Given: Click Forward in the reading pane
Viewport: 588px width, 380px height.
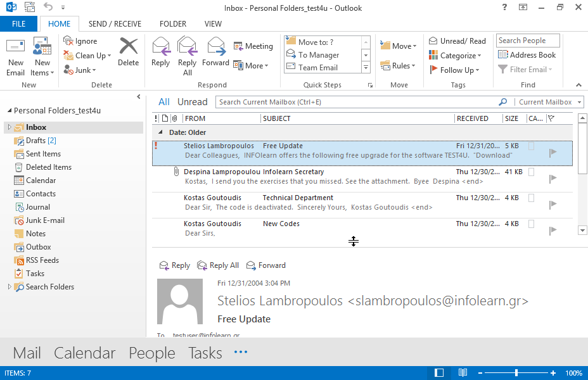Looking at the screenshot, I should tap(266, 265).
